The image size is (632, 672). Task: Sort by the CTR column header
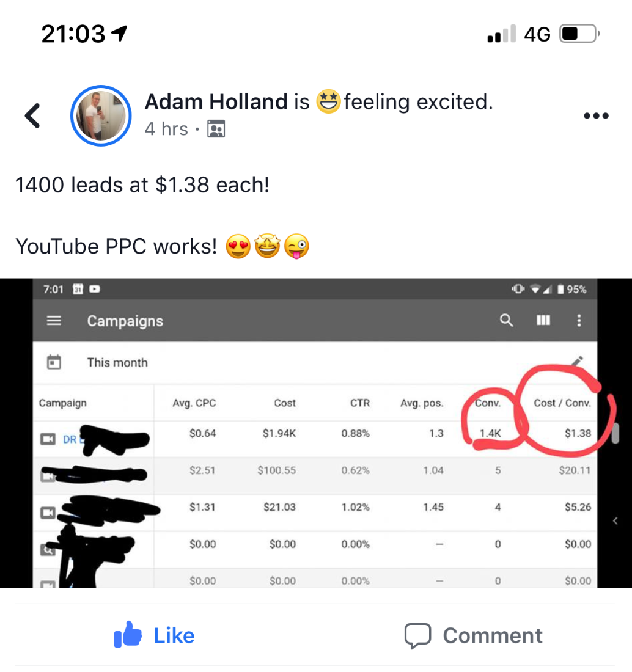[360, 403]
